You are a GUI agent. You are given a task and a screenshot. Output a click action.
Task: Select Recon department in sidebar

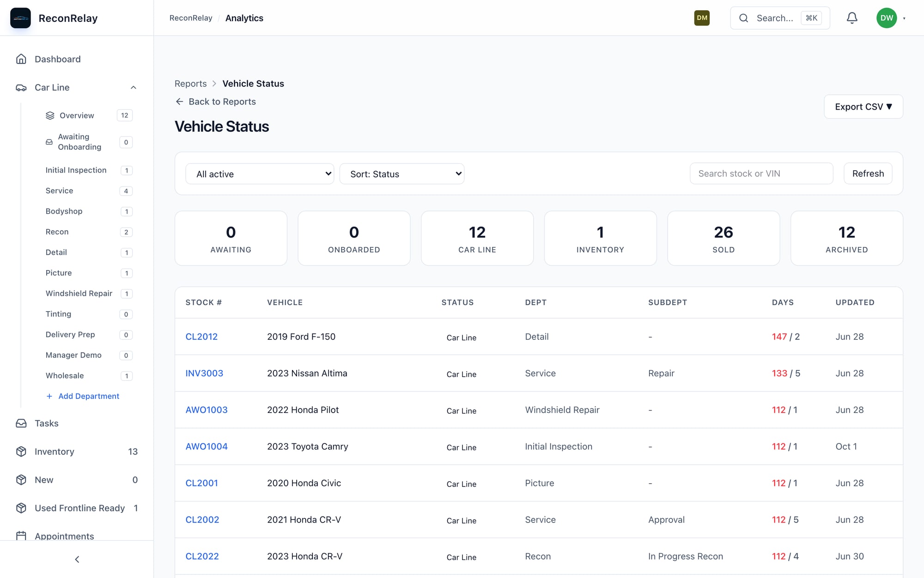click(57, 232)
